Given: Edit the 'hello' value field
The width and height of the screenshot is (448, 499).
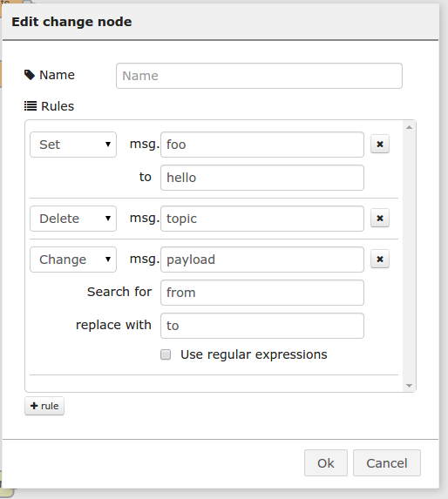Looking at the screenshot, I should click(x=262, y=178).
